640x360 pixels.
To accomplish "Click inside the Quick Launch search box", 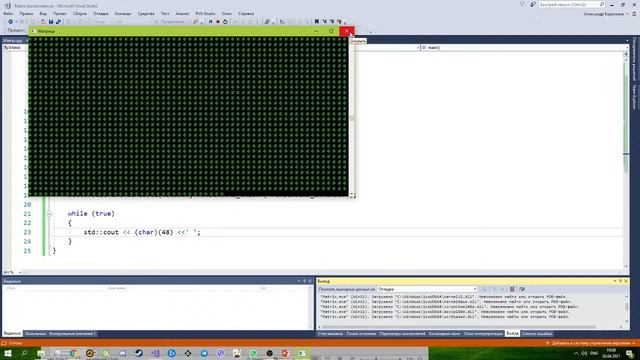I will click(571, 4).
